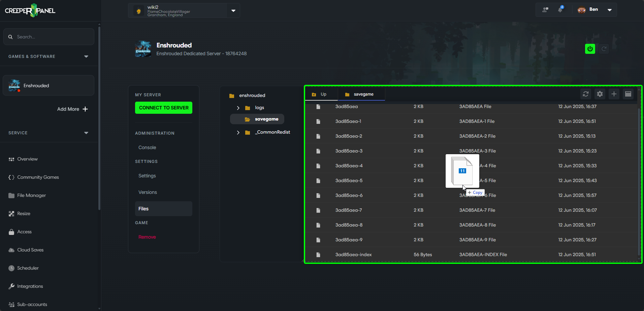Click the wiki2 server icon
This screenshot has width=644, height=311.
(138, 11)
